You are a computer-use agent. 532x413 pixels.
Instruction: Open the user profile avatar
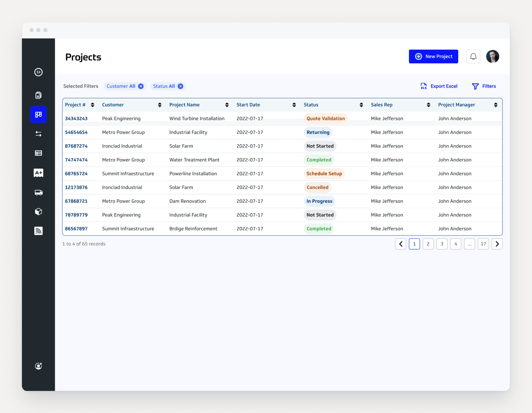point(492,56)
